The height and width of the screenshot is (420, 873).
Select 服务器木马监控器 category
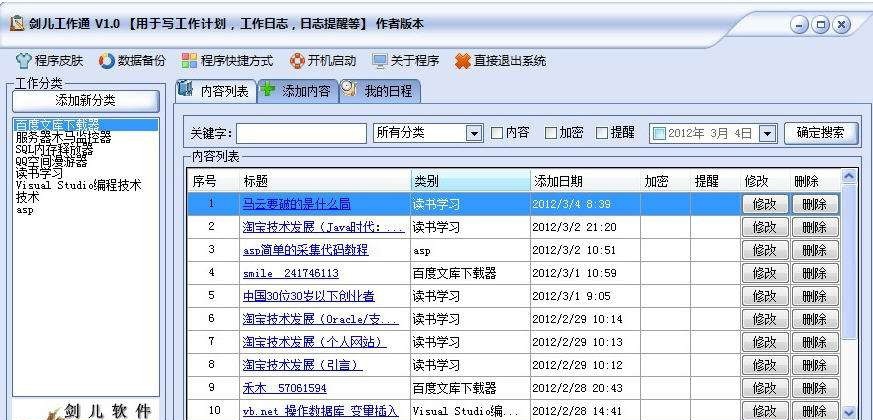click(63, 137)
